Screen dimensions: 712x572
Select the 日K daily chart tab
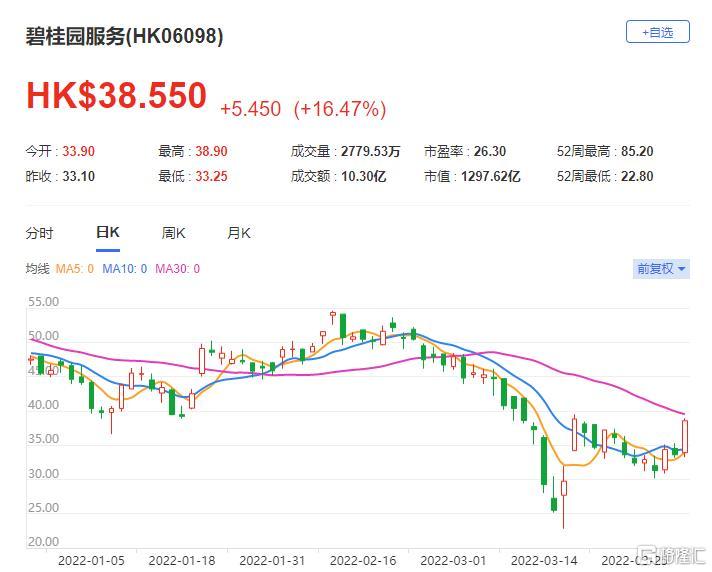[x=107, y=233]
